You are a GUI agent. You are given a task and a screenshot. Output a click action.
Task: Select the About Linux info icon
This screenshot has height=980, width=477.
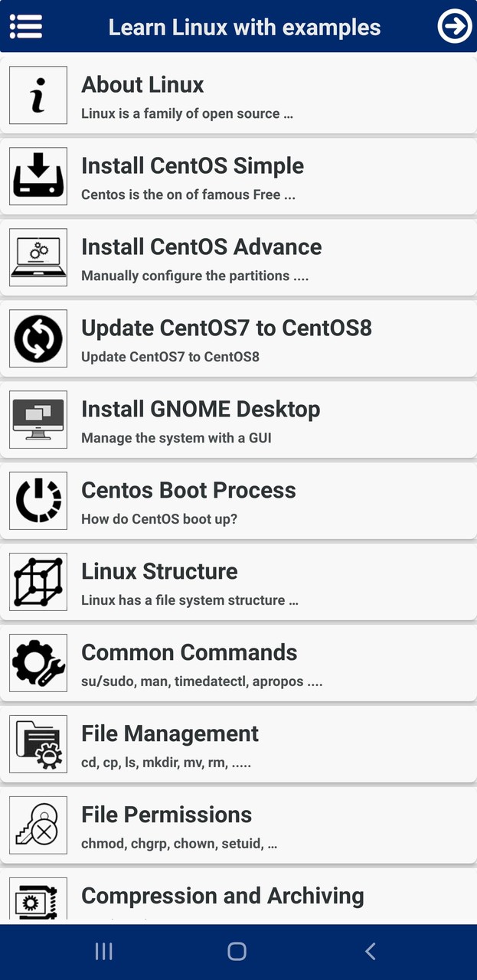point(38,95)
